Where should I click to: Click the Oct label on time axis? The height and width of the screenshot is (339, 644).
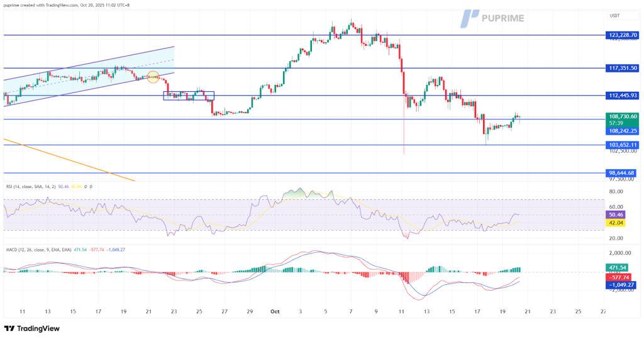pyautogui.click(x=274, y=311)
